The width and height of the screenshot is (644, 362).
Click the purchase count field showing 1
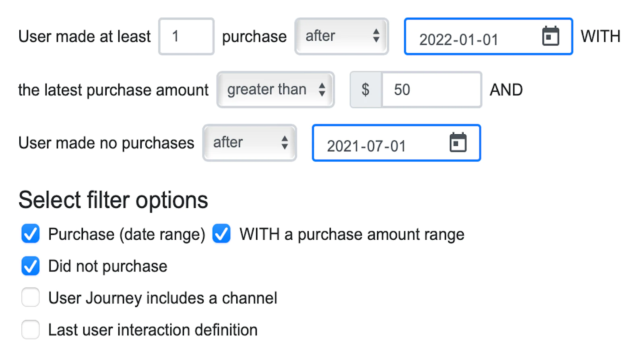click(186, 36)
